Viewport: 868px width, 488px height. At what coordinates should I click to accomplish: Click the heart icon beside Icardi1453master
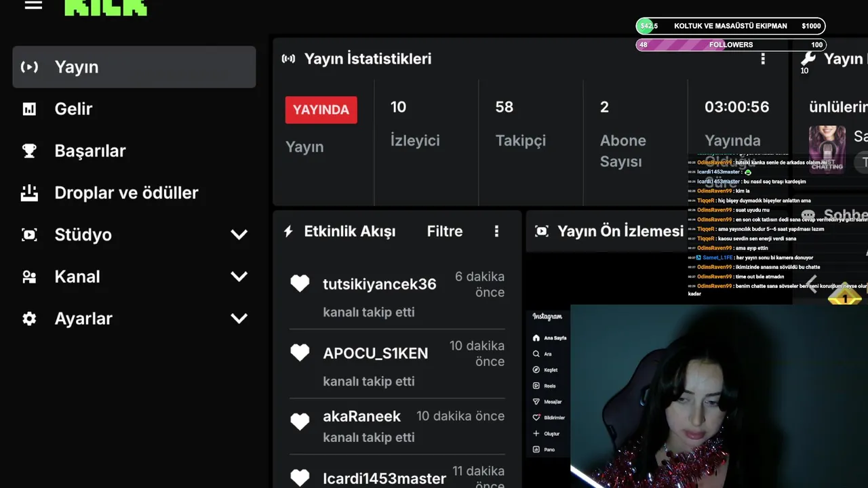pyautogui.click(x=300, y=478)
